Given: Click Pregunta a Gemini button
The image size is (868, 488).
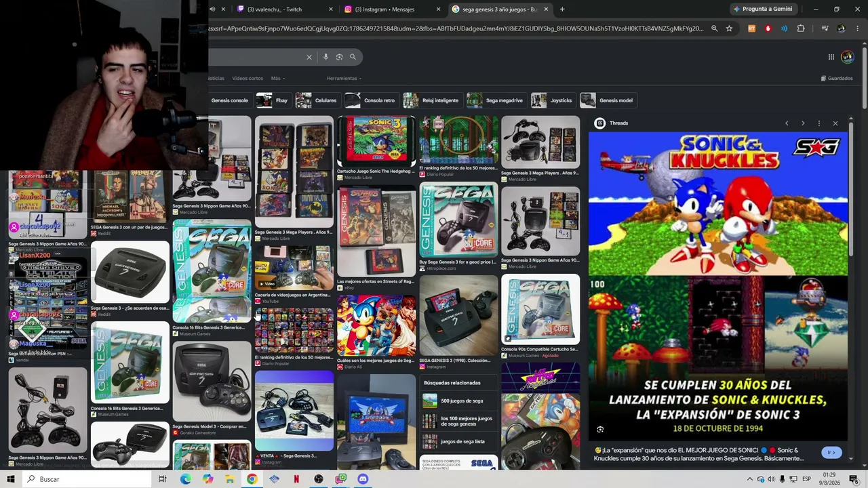Looking at the screenshot, I should click(x=763, y=9).
